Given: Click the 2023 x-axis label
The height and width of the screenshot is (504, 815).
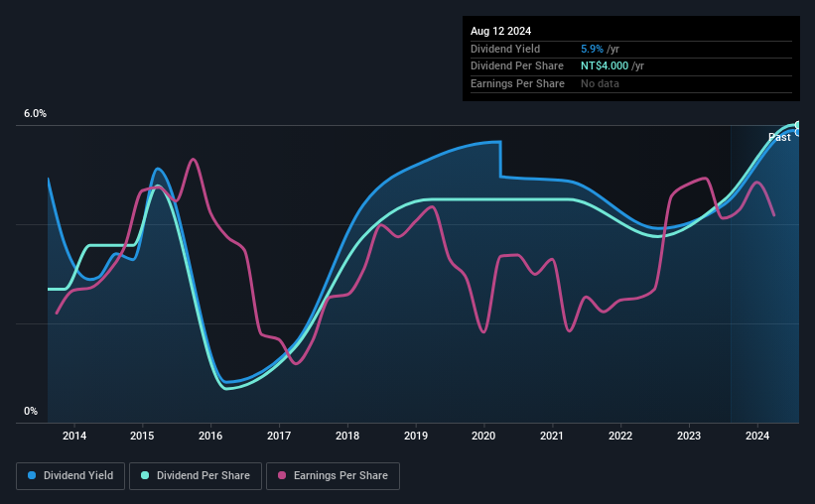Looking at the screenshot, I should coord(689,436).
